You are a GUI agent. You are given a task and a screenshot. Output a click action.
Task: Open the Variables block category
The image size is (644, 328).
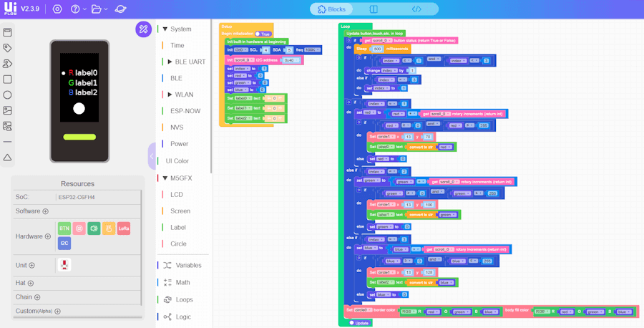[188, 265]
